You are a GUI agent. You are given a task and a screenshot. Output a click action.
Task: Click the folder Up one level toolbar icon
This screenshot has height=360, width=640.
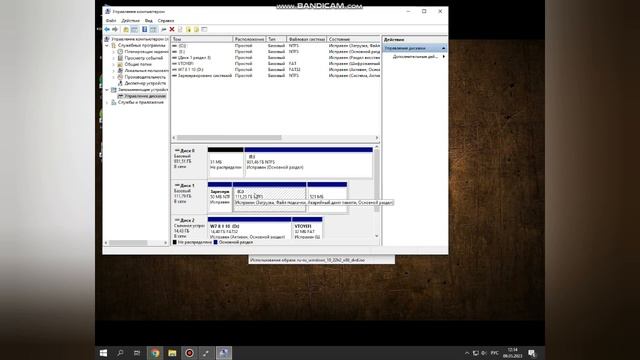tap(126, 29)
